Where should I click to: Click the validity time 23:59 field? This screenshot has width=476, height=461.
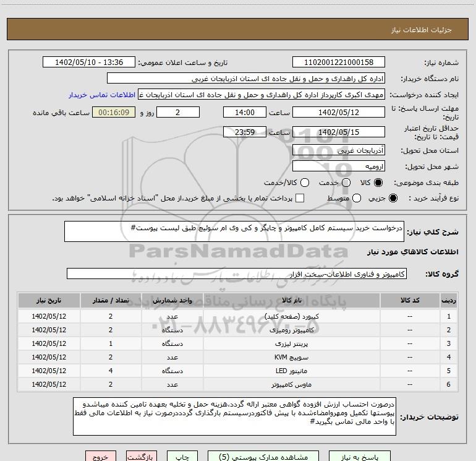245,132
